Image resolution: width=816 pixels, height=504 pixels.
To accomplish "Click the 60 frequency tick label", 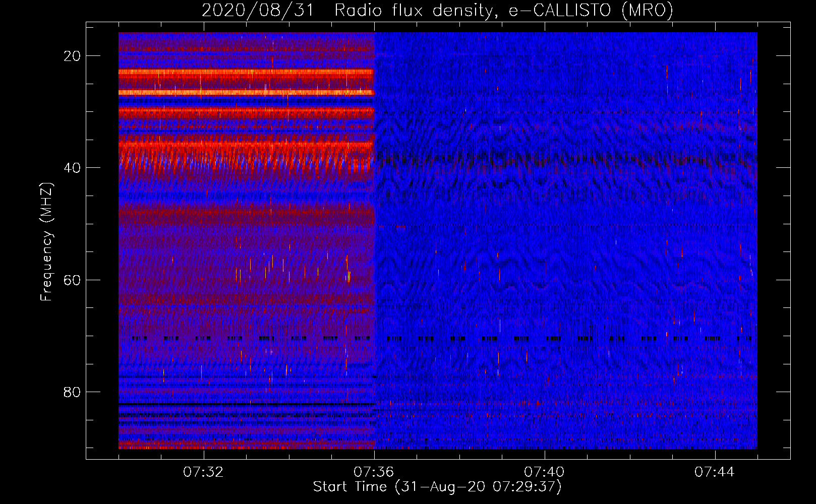I will (x=73, y=280).
